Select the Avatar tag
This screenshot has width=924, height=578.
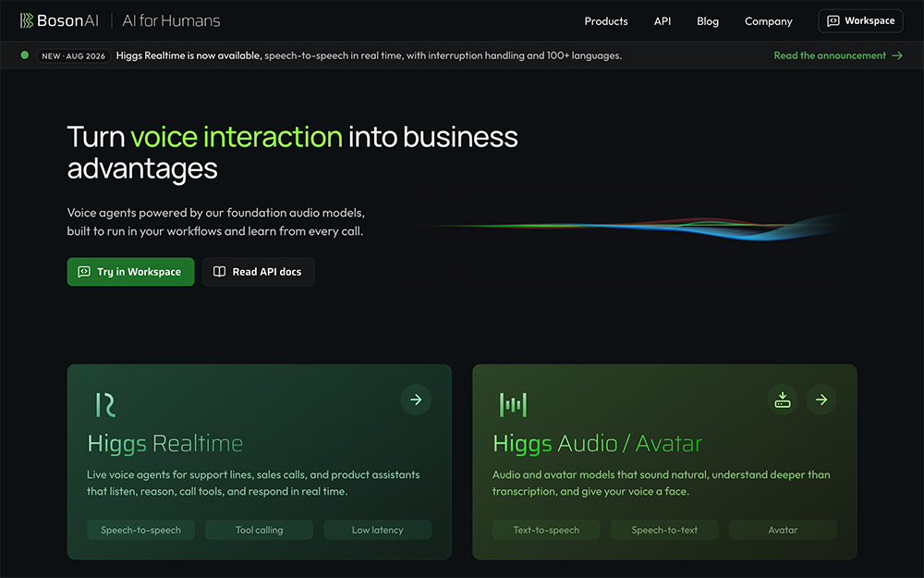click(784, 530)
